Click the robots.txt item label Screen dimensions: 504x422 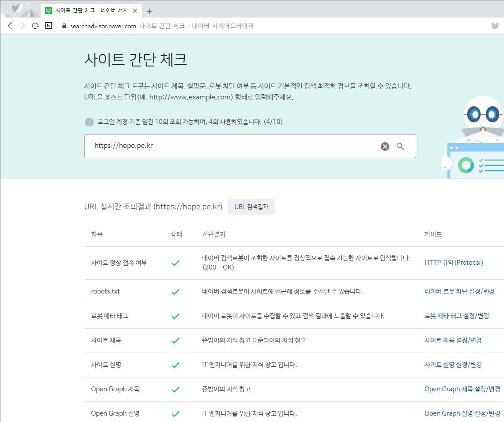point(105,291)
